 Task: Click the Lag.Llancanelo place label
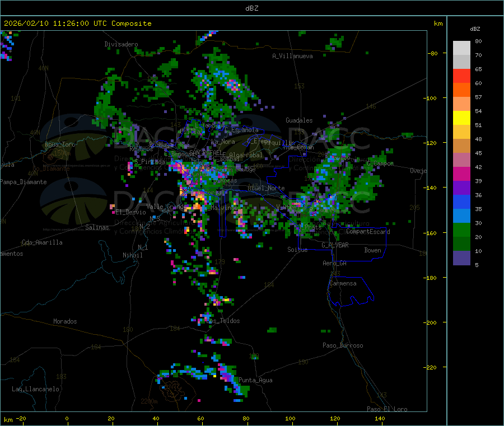tap(35, 389)
